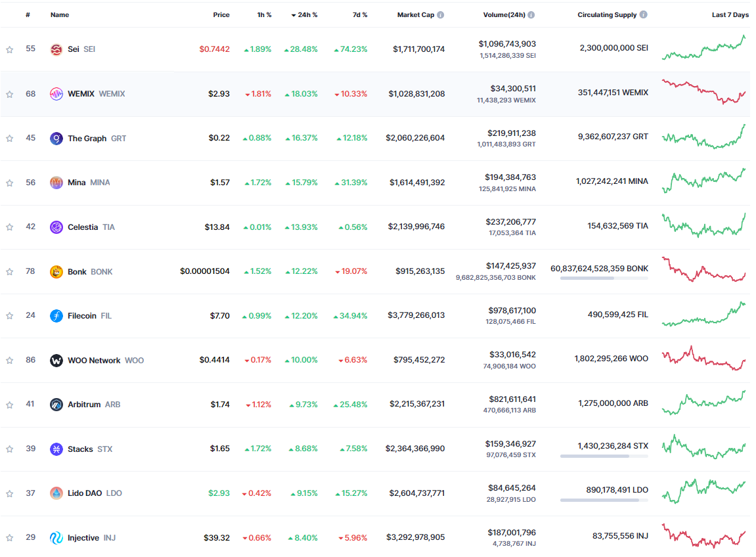This screenshot has height=557, width=756.
Task: Open the Celestia TIA coin page
Action: 91,227
